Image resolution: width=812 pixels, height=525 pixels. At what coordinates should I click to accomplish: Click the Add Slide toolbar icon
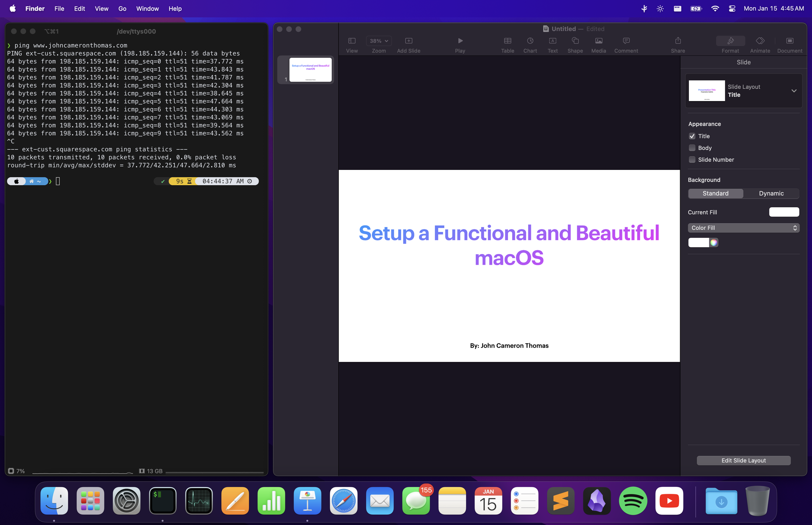coord(409,41)
